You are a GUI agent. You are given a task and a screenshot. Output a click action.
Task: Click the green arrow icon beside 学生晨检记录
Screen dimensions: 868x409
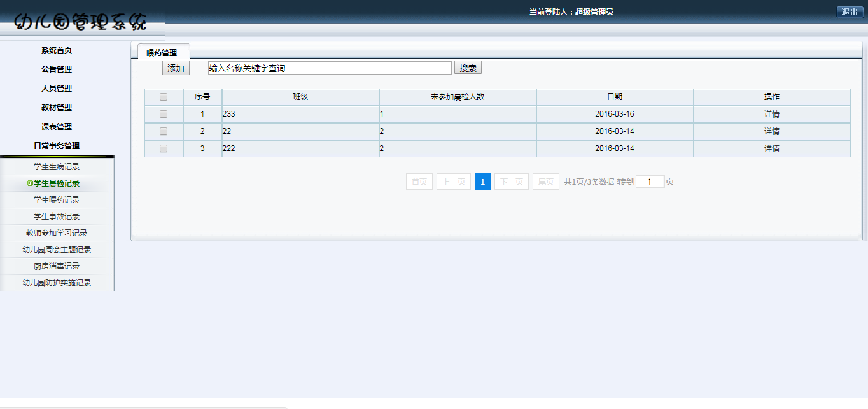30,183
